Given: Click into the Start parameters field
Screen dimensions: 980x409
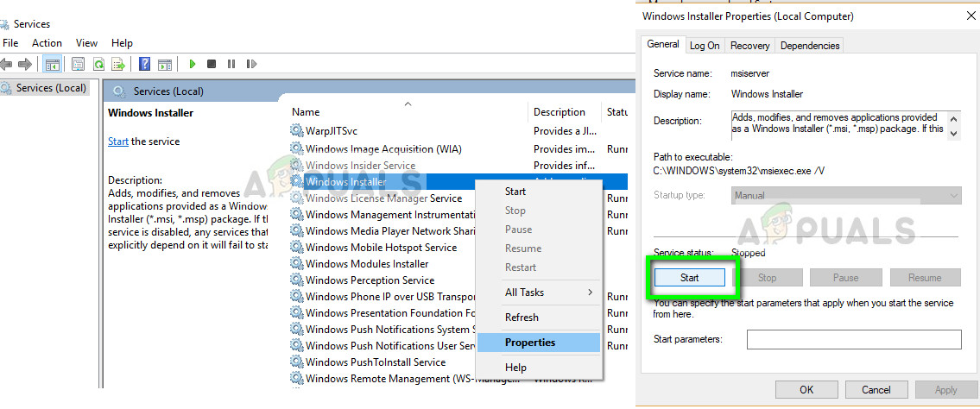Looking at the screenshot, I should (853, 339).
